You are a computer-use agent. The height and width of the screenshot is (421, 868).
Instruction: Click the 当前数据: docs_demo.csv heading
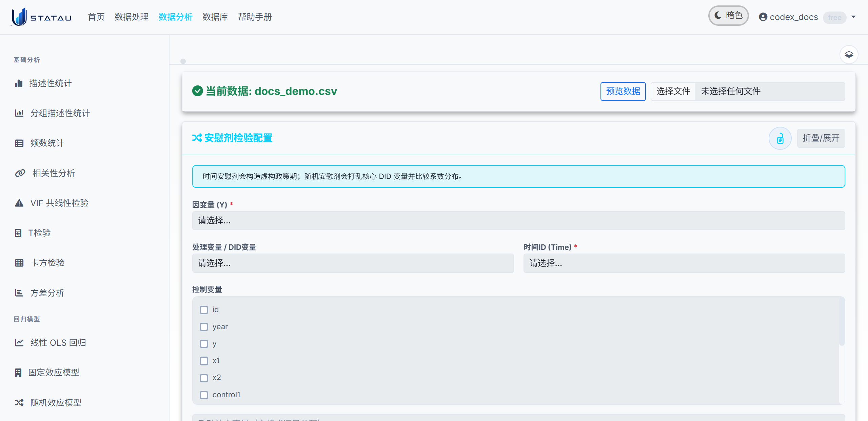[x=271, y=91]
